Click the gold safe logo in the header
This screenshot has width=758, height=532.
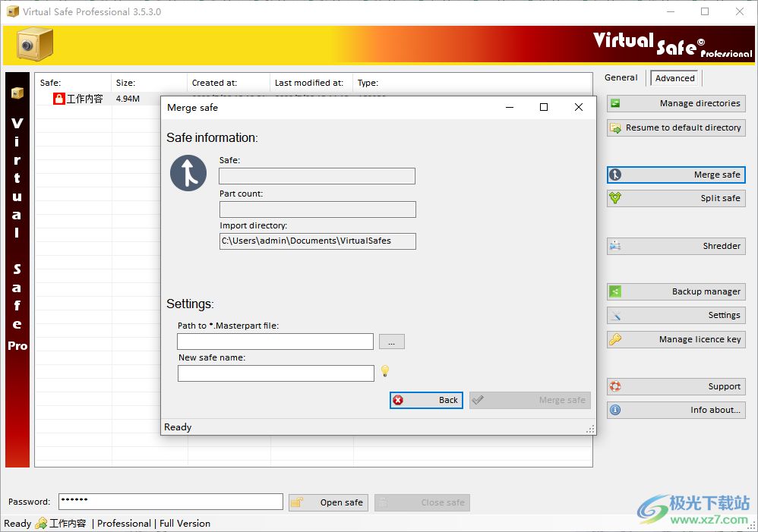(35, 45)
